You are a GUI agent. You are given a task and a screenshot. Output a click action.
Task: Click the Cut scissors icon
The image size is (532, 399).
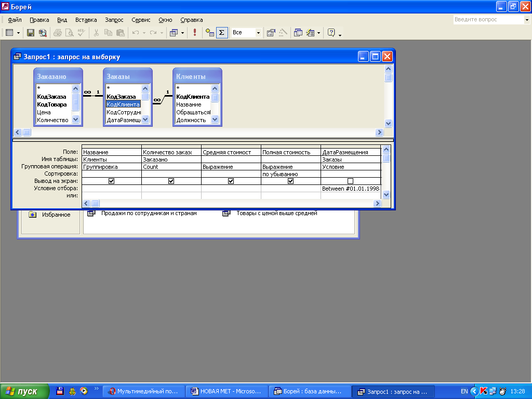[96, 33]
